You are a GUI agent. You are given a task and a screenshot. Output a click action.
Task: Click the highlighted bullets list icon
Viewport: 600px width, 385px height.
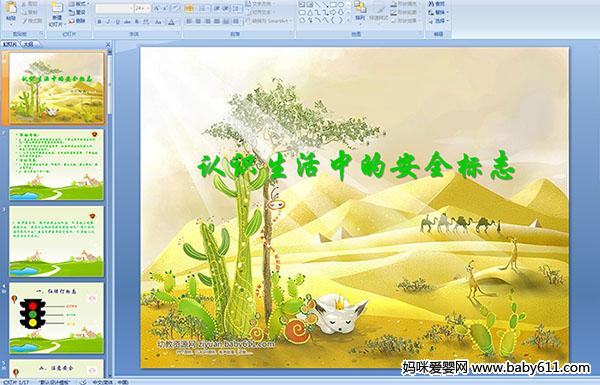coord(189,8)
